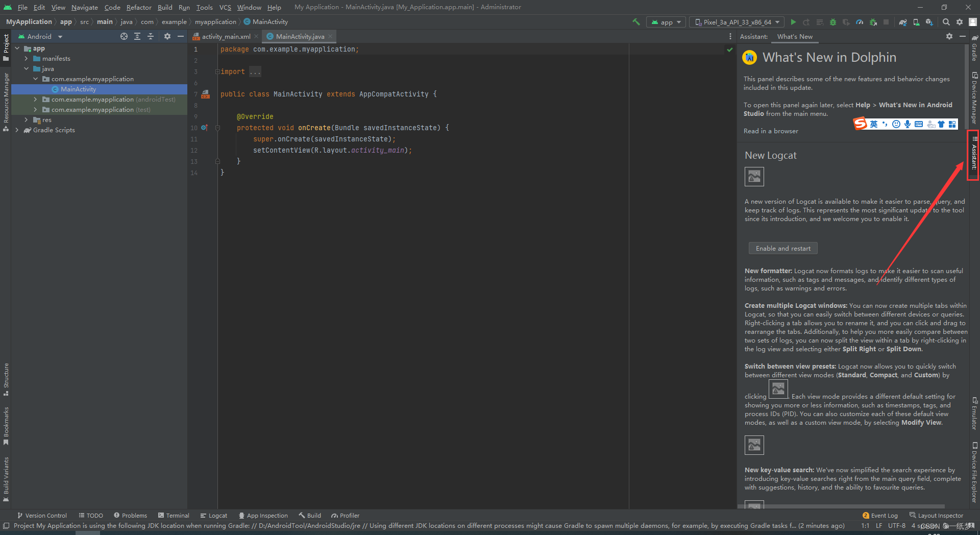Click Collapse All in Project panel

(x=151, y=36)
